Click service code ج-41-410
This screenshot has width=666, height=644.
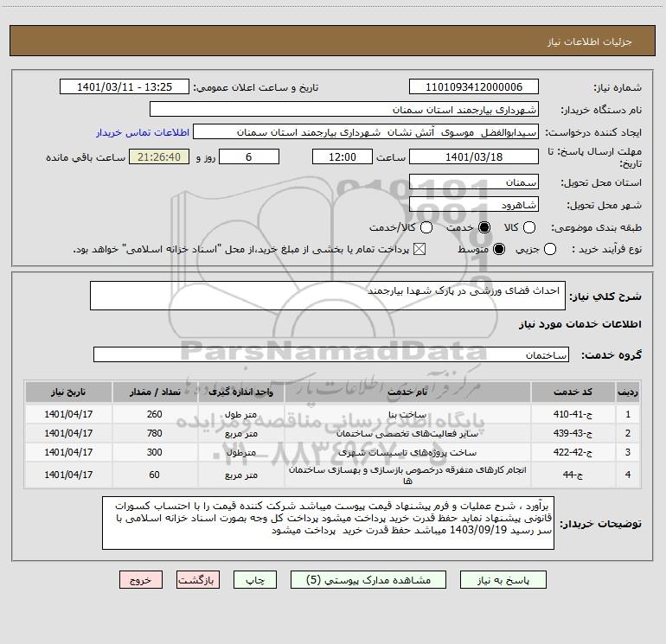[x=573, y=414]
